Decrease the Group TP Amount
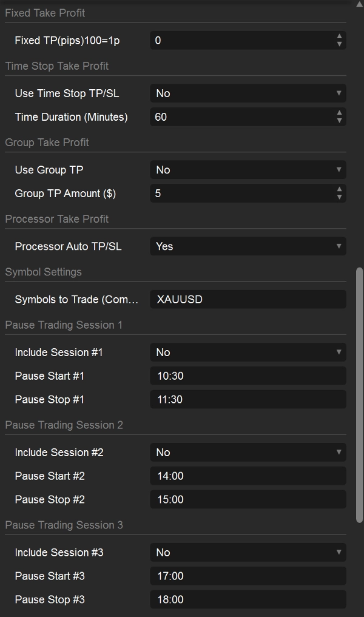The image size is (364, 617). click(x=340, y=197)
